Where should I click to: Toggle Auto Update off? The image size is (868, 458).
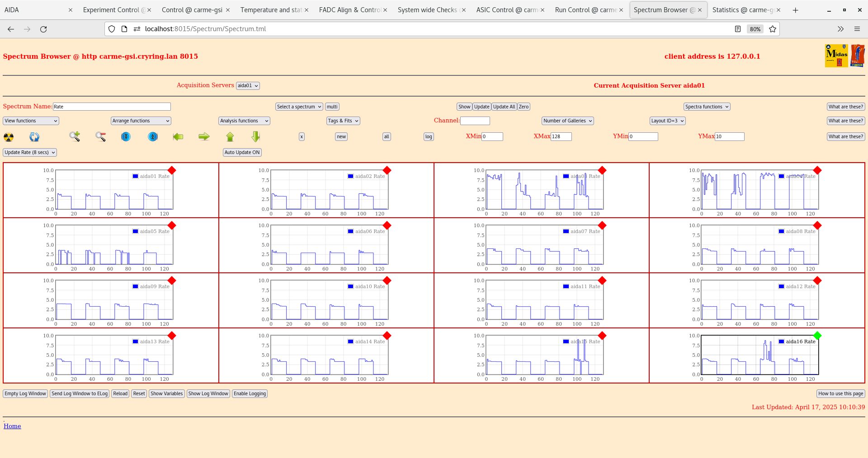[x=242, y=152]
